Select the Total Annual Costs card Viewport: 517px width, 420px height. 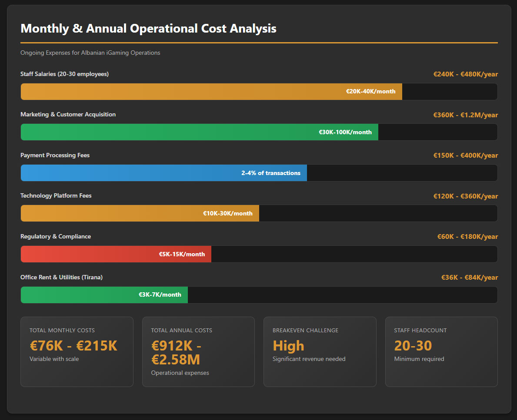[x=198, y=351]
